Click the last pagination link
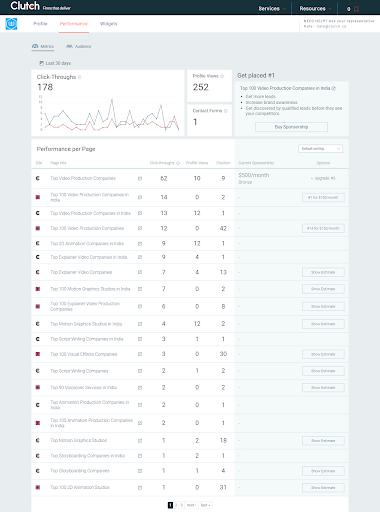380x512 pixels. (x=205, y=505)
